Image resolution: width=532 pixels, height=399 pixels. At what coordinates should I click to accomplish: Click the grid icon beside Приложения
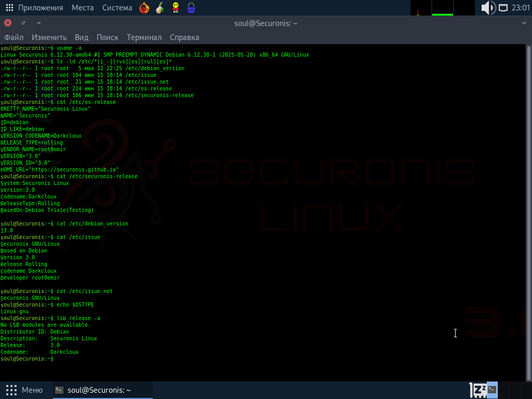(x=9, y=8)
